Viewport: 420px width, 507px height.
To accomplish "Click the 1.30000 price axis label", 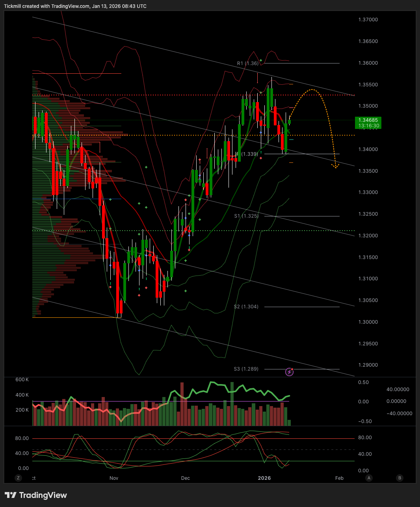I will coord(368,322).
